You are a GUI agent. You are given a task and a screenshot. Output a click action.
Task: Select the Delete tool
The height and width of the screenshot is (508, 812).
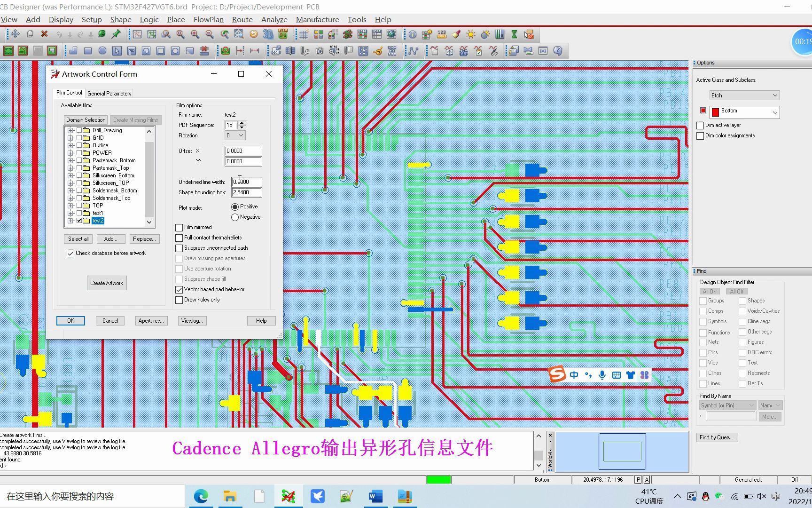tap(44, 34)
